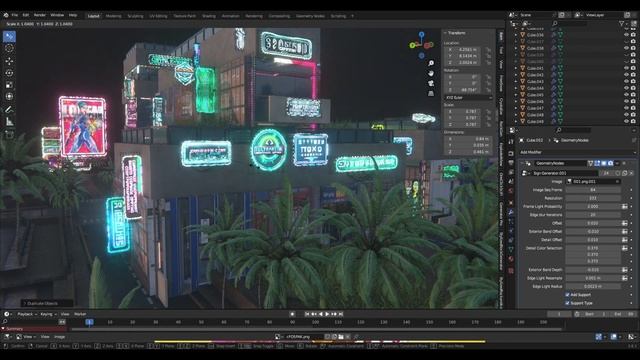Screen dimensions: 640x360
Task: Select the Transform tool
Action: (9, 97)
